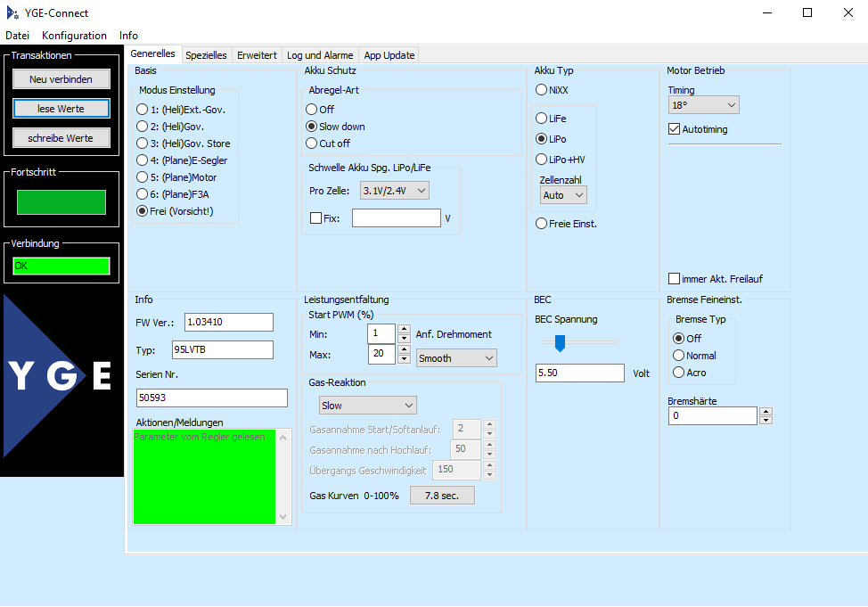Select mode 2: (Heli)Gov.
868x607 pixels.
[170, 127]
